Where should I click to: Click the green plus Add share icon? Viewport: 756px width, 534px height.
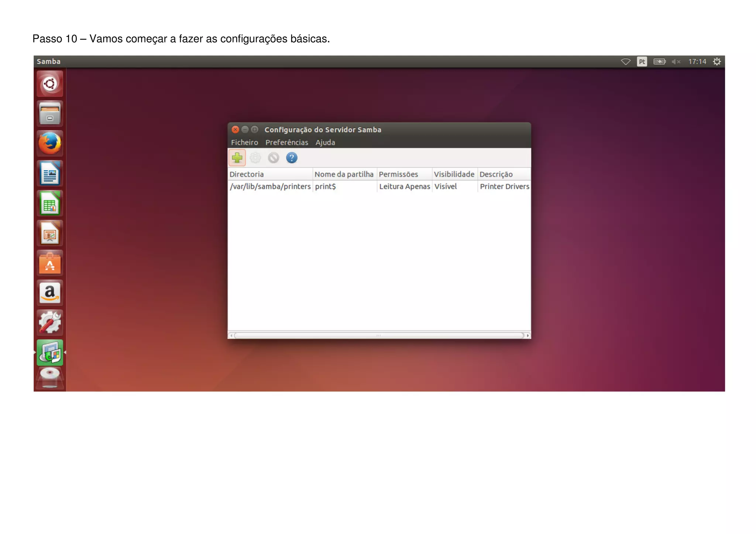(237, 158)
